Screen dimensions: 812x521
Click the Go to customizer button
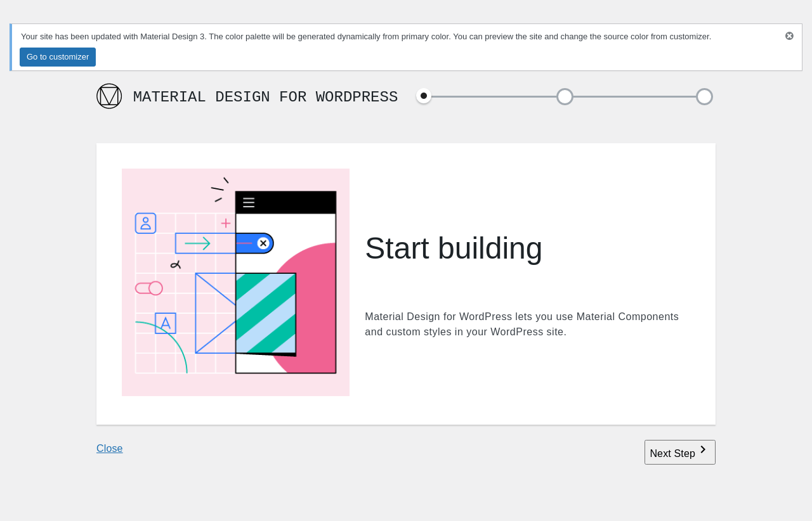click(58, 57)
